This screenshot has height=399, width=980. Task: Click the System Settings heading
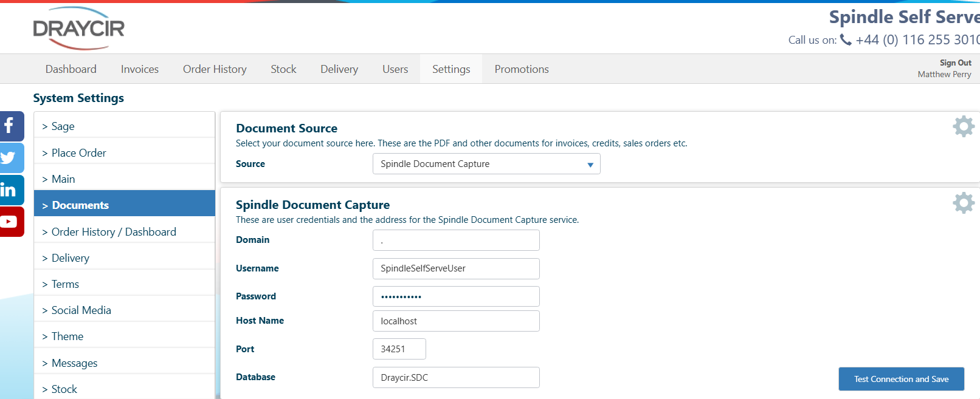pyautogui.click(x=78, y=98)
